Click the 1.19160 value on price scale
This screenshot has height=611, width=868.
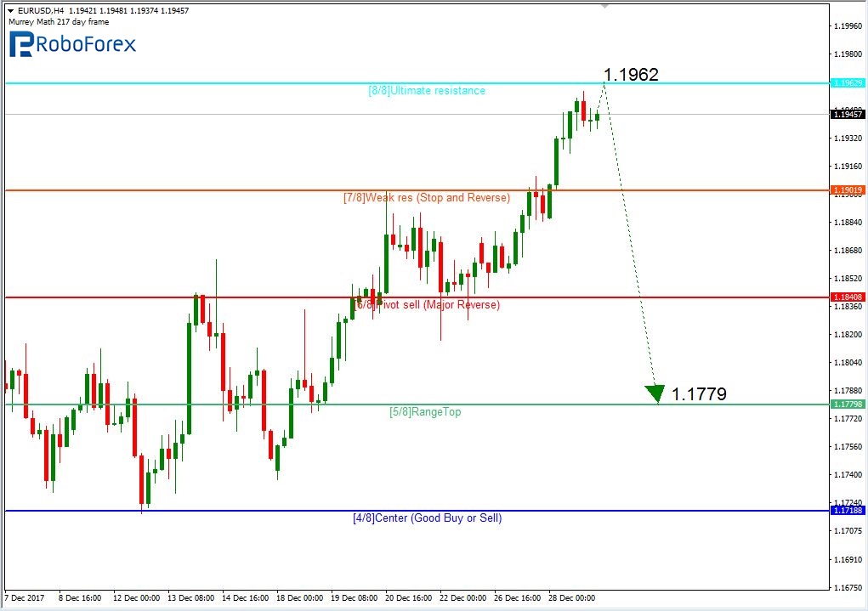click(x=848, y=166)
